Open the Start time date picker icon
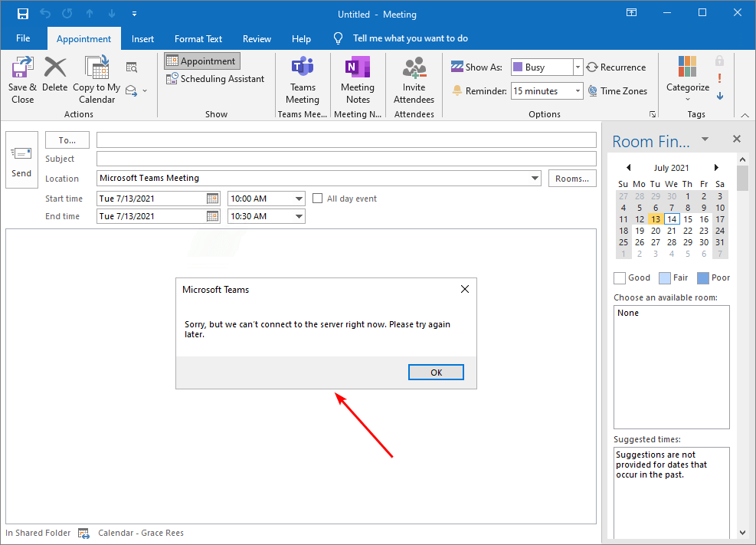Screen dimensions: 756x545 pos(212,199)
